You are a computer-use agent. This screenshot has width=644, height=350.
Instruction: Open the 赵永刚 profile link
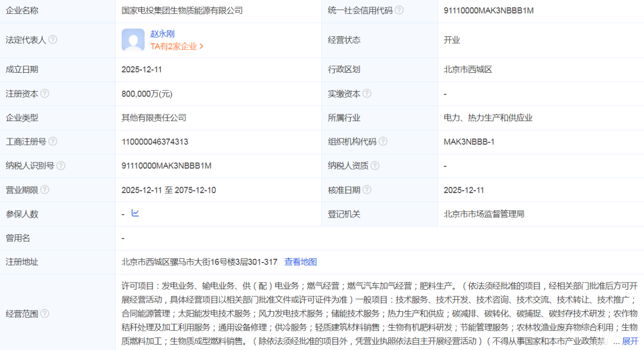162,34
